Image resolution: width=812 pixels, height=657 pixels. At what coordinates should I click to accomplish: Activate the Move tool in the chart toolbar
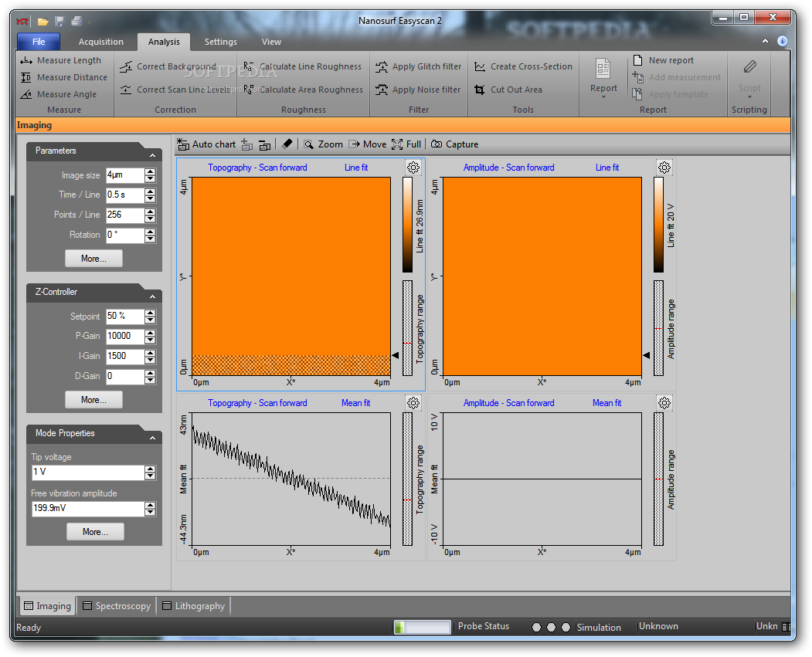coord(368,145)
